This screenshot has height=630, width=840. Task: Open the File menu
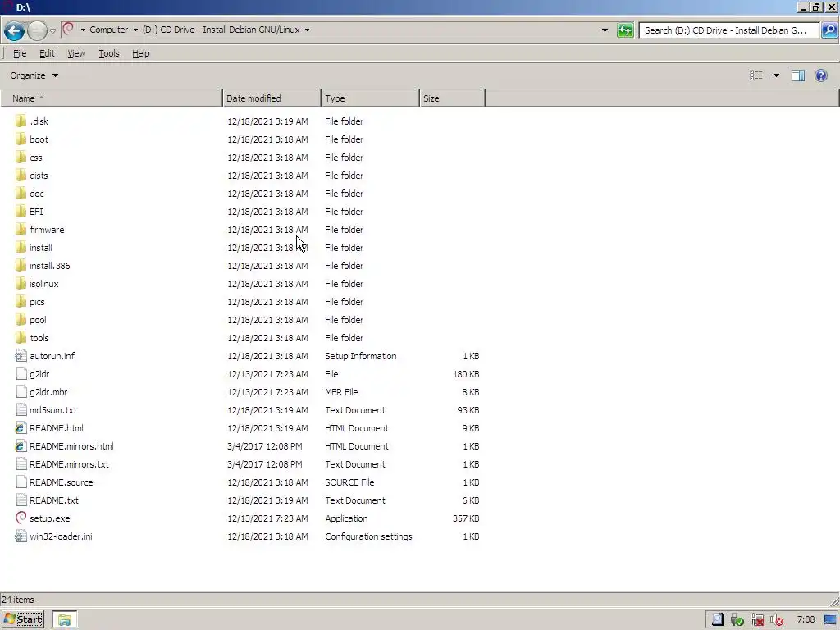click(x=20, y=53)
